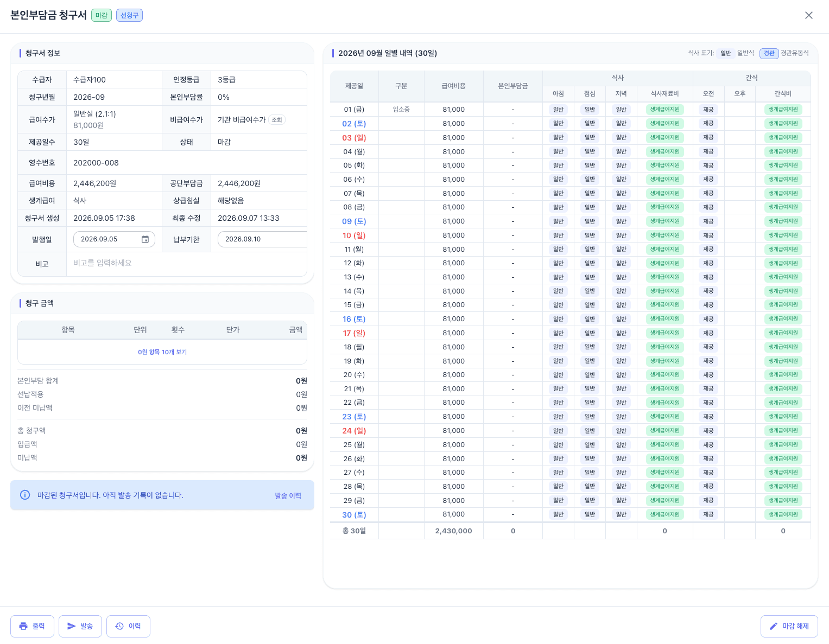Click the receipt number 202000-008

[x=96, y=163]
